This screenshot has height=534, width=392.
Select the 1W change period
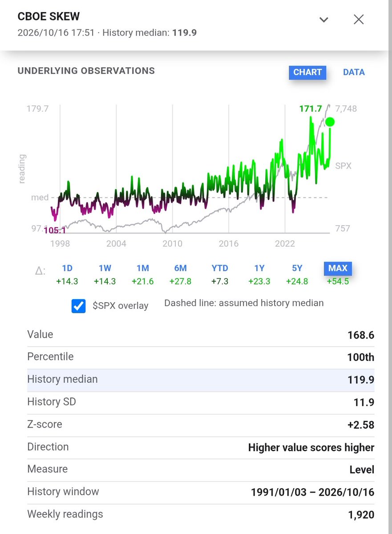point(105,268)
